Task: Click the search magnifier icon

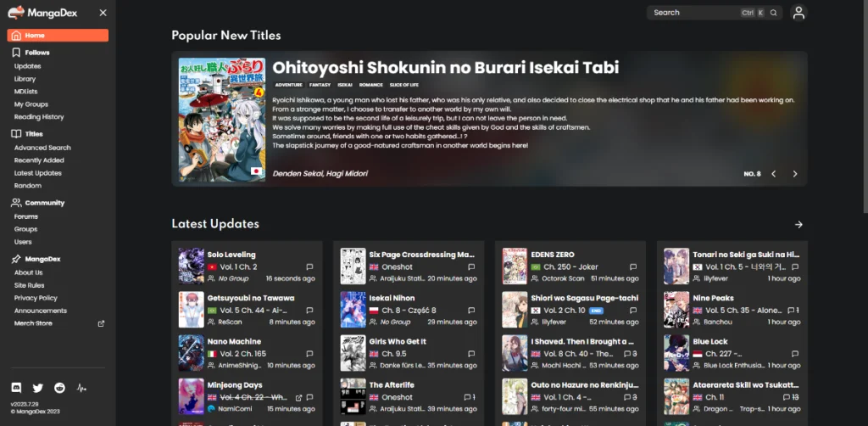Action: click(773, 13)
